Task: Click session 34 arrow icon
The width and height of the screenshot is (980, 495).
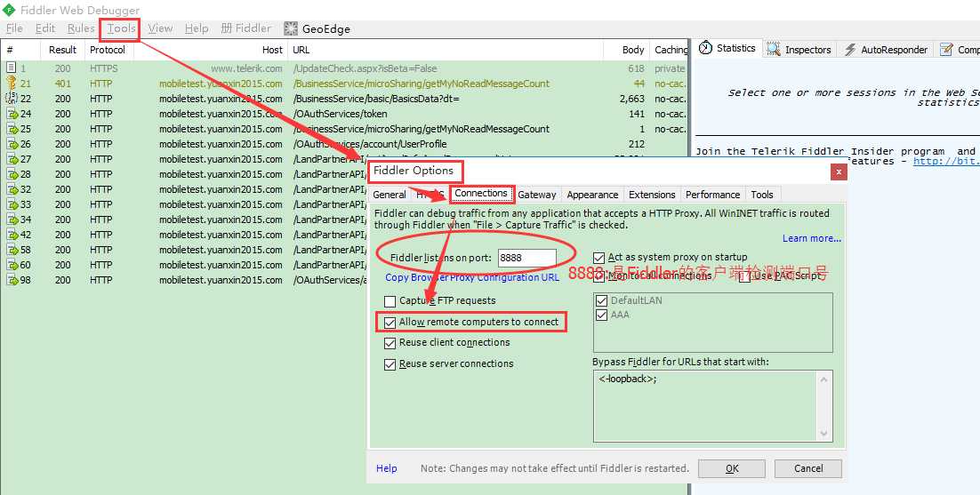Action: 12,220
